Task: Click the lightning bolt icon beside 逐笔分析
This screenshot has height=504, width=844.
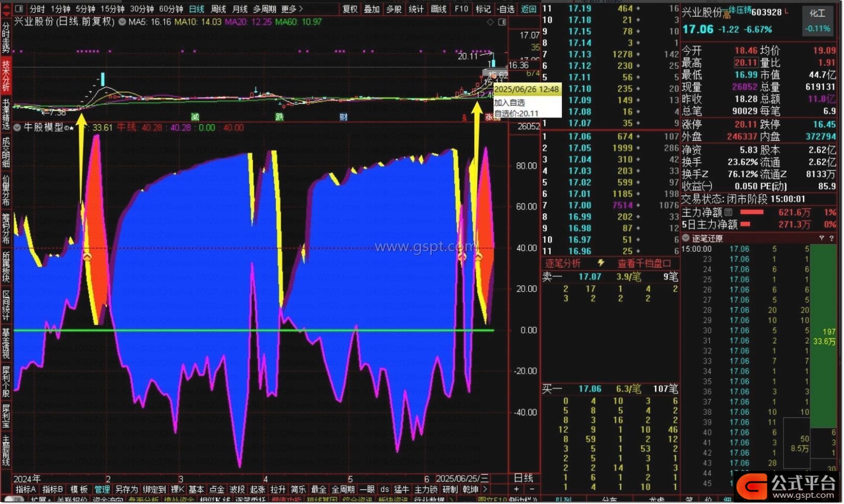Action: click(x=601, y=263)
